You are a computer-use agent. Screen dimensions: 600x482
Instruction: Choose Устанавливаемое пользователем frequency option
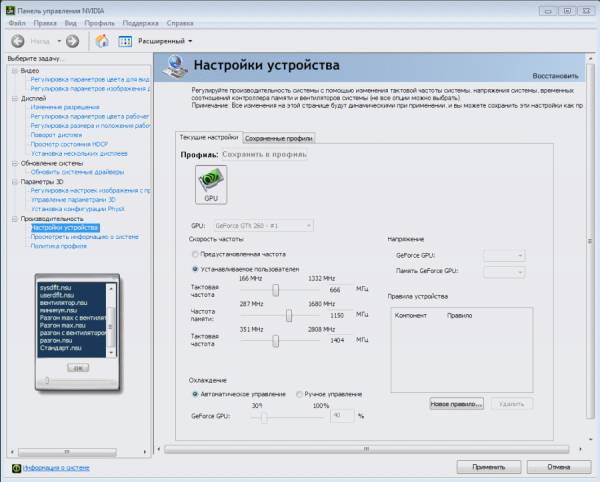(x=195, y=269)
